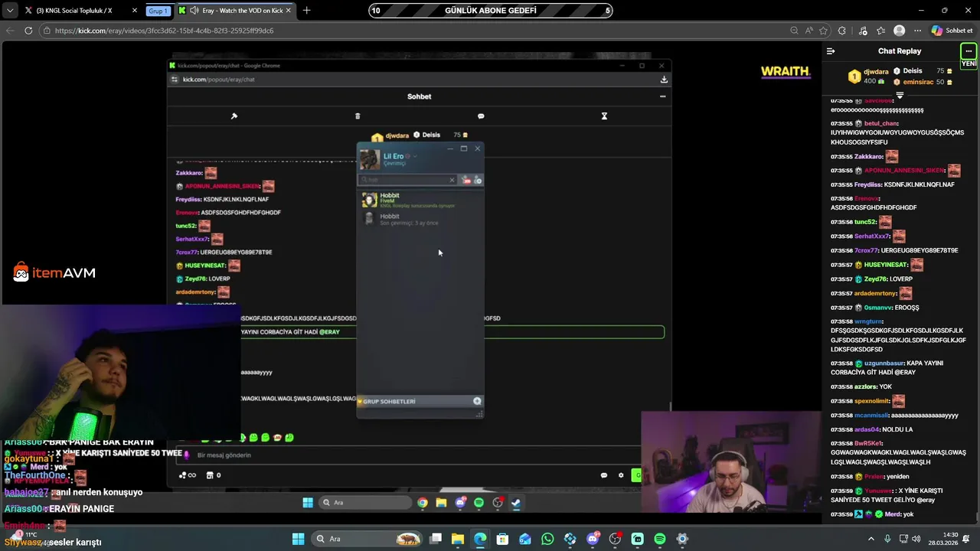Add a group chat with plus icon
Viewport: 980px width, 551px height.
(477, 401)
